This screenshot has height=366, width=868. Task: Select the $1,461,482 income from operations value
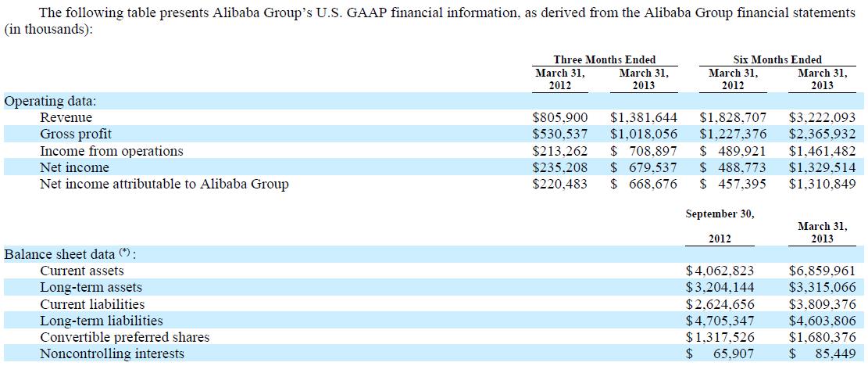point(822,151)
